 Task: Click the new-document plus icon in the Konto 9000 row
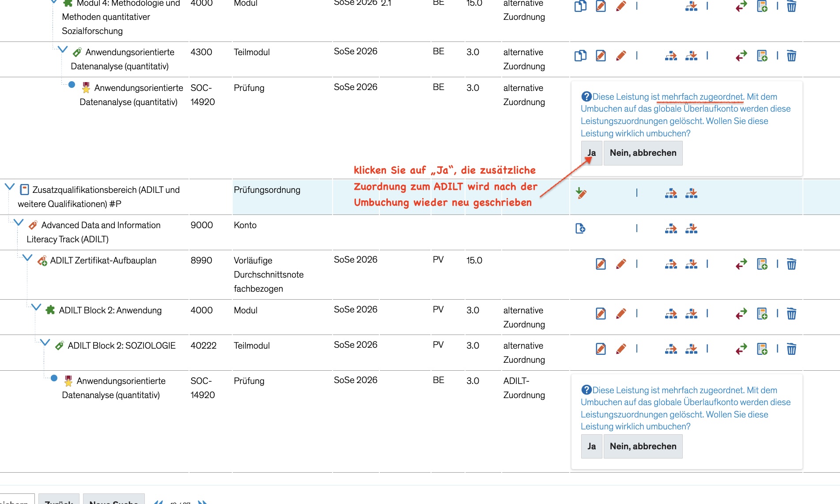(x=580, y=229)
